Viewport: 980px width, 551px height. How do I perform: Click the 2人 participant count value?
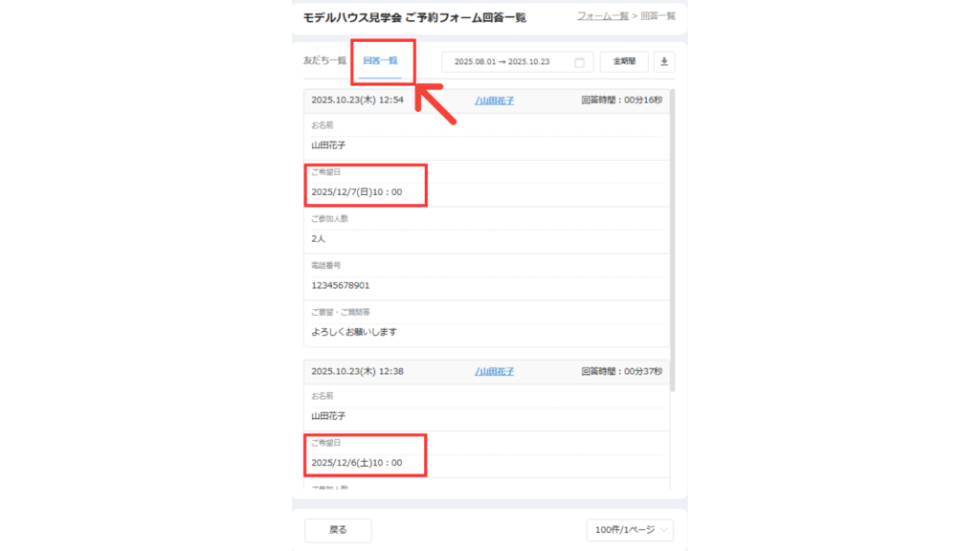pos(319,238)
